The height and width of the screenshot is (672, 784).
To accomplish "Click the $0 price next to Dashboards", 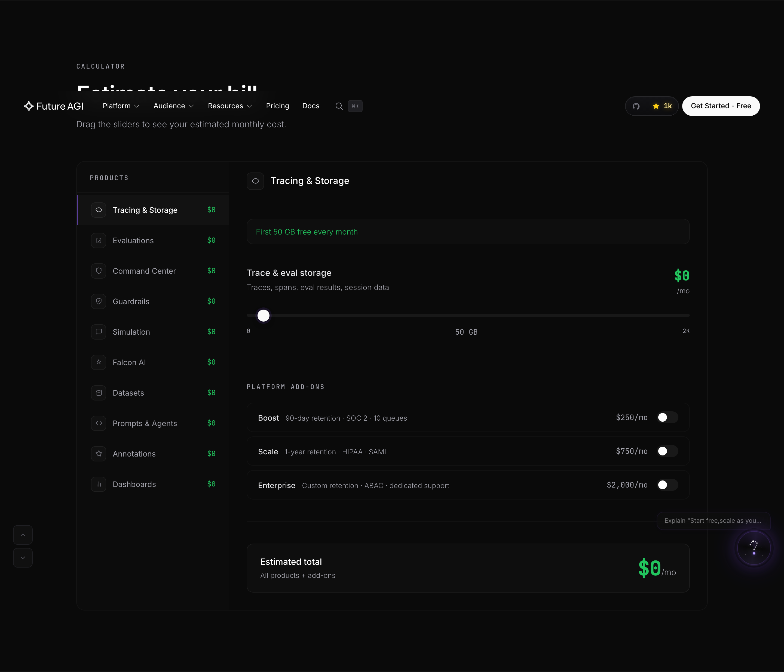I will [211, 484].
